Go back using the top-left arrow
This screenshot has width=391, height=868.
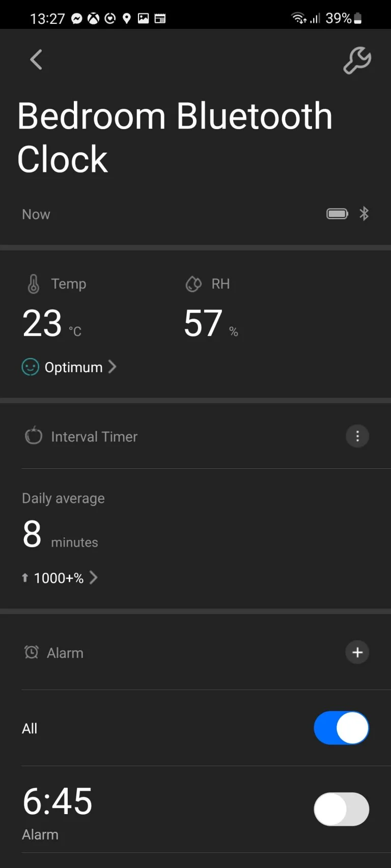(36, 60)
